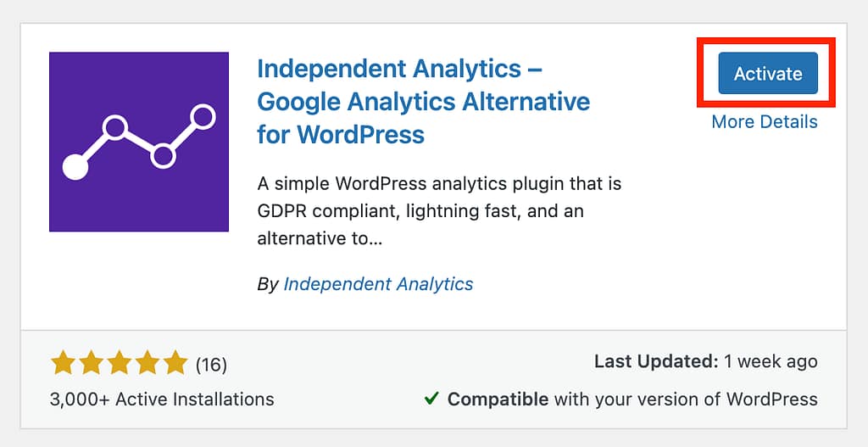Click the green compatibility checkmark icon
Image resolution: width=868 pixels, height=447 pixels.
(431, 399)
